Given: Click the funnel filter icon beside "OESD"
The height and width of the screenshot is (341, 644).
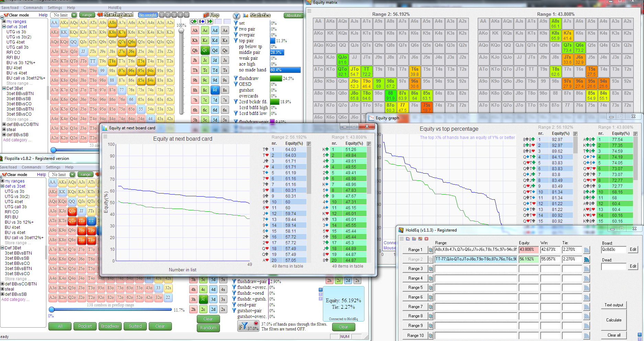Looking at the screenshot, I should coord(236,84).
